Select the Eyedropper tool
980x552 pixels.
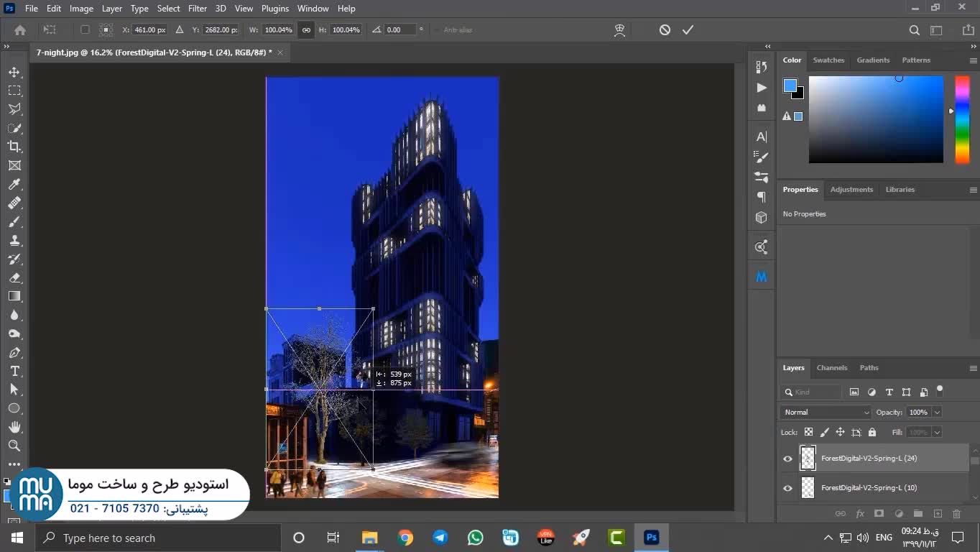click(14, 184)
